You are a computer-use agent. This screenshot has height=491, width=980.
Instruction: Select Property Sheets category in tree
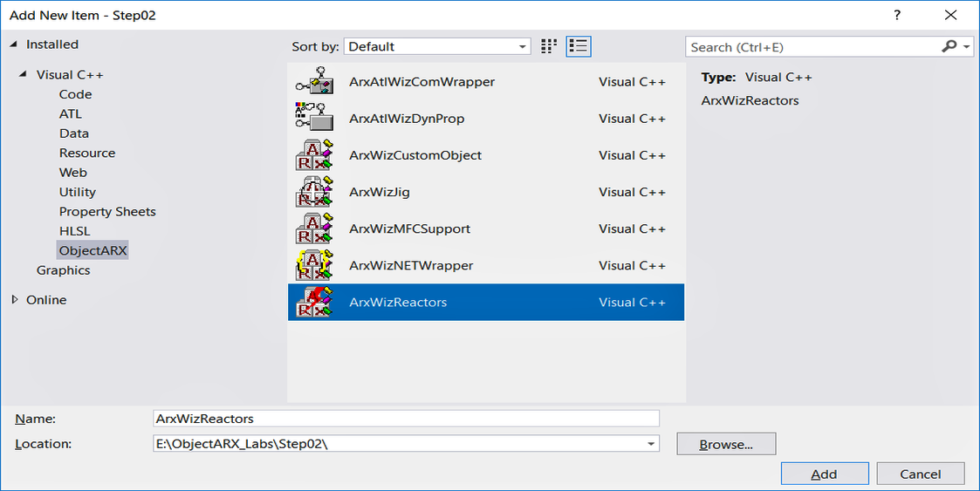click(x=107, y=212)
